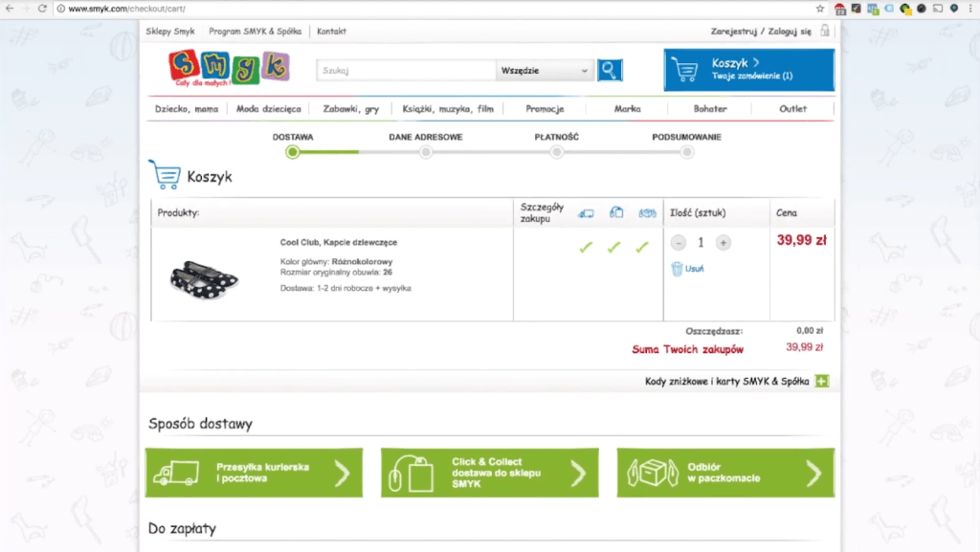The height and width of the screenshot is (552, 980).
Task: Click the Ilość (sztuk) column header
Action: click(698, 213)
